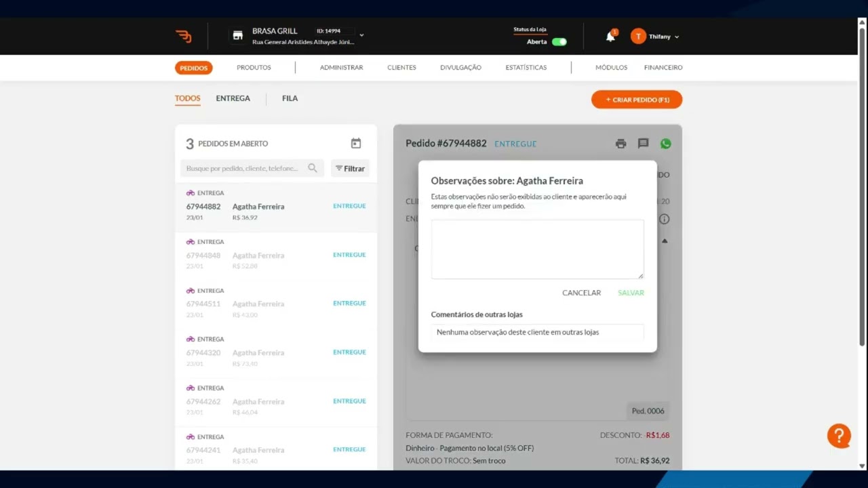Open the Filtrar filter button
Viewport: 868px width, 488px height.
350,168
